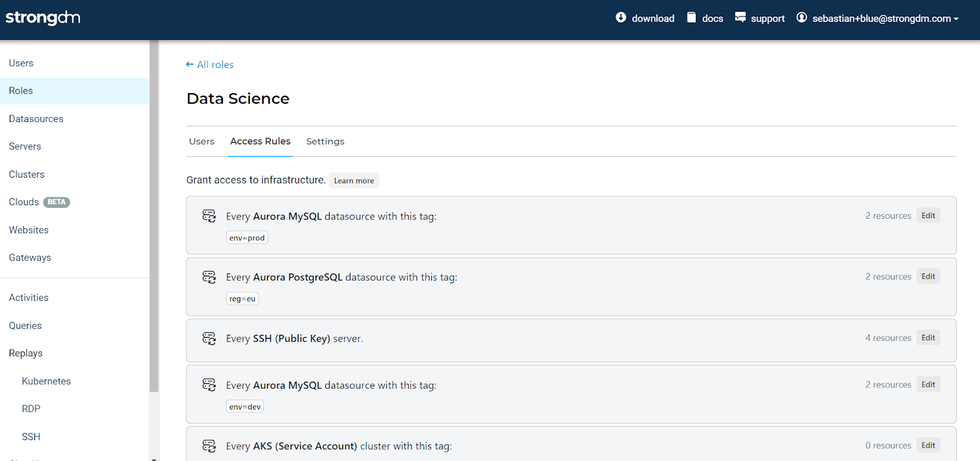Edit the AKS (Service Account) cluster rule
980x461 pixels.
click(928, 446)
